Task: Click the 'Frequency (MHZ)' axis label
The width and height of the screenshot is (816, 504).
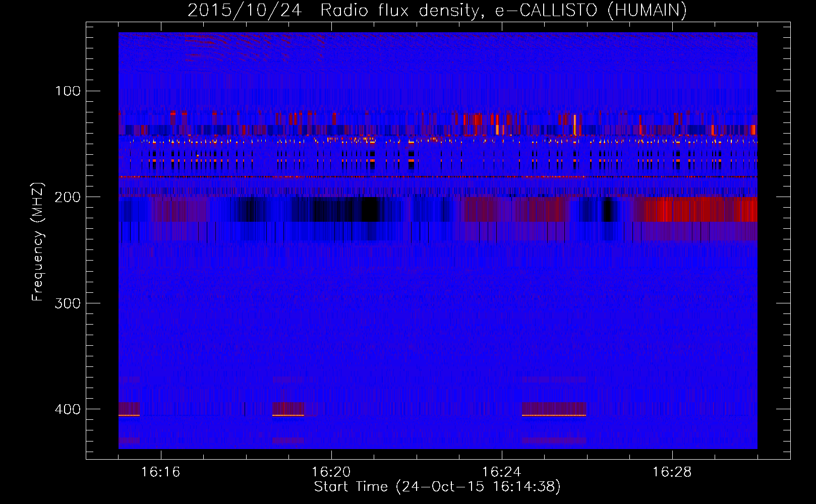Action: coord(38,241)
